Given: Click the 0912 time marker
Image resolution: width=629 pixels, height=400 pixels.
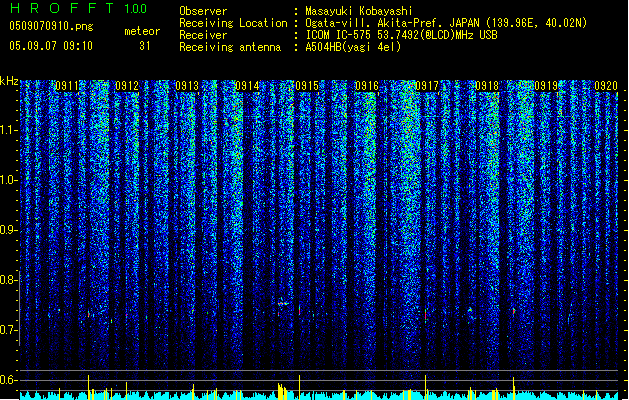Looking at the screenshot, I should point(127,86).
